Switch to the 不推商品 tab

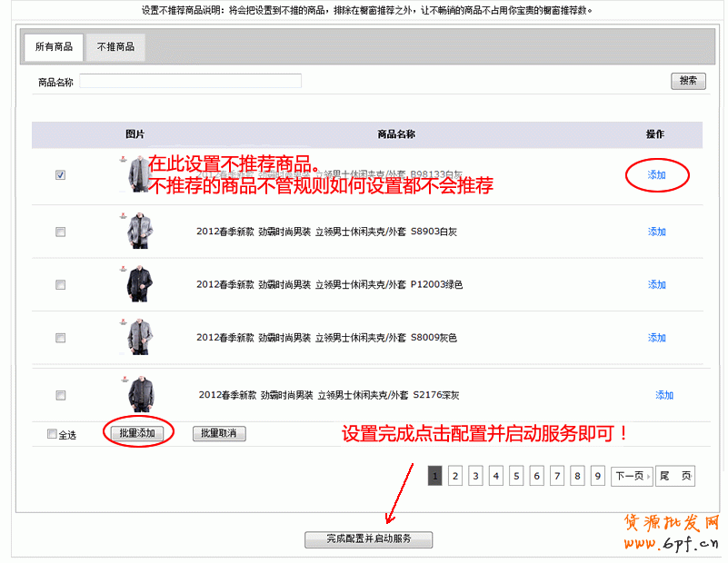tap(115, 47)
